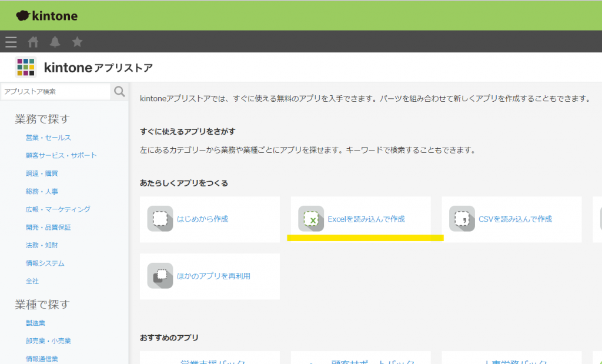The image size is (602, 364).
Task: Select the 卸売業・小売業 industry category
Action: [48, 341]
